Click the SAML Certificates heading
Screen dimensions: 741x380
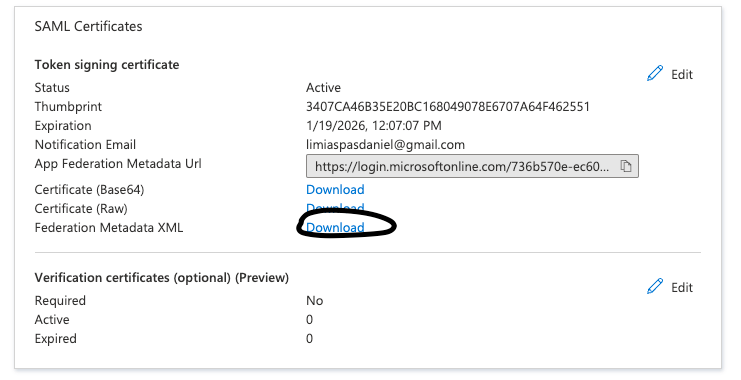88,26
